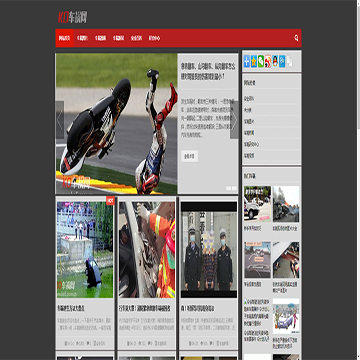
Task: Click the red HOT badge on first article card
Action: tap(110, 200)
